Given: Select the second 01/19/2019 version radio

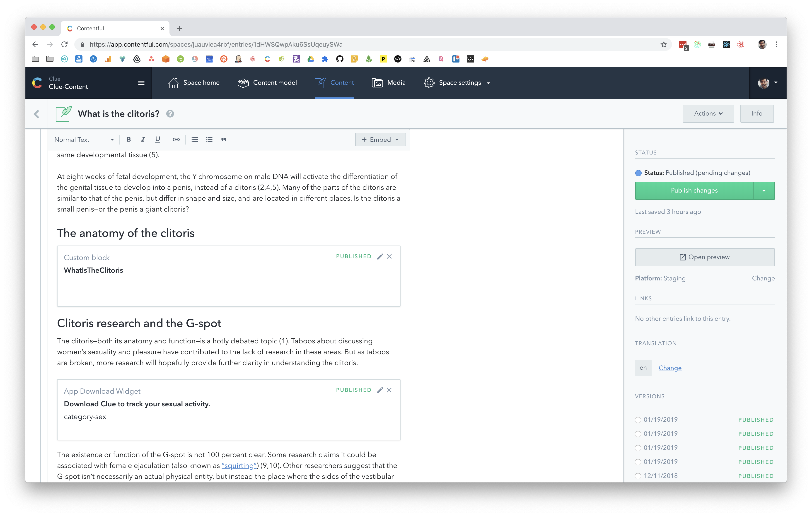Looking at the screenshot, I should click(x=638, y=434).
